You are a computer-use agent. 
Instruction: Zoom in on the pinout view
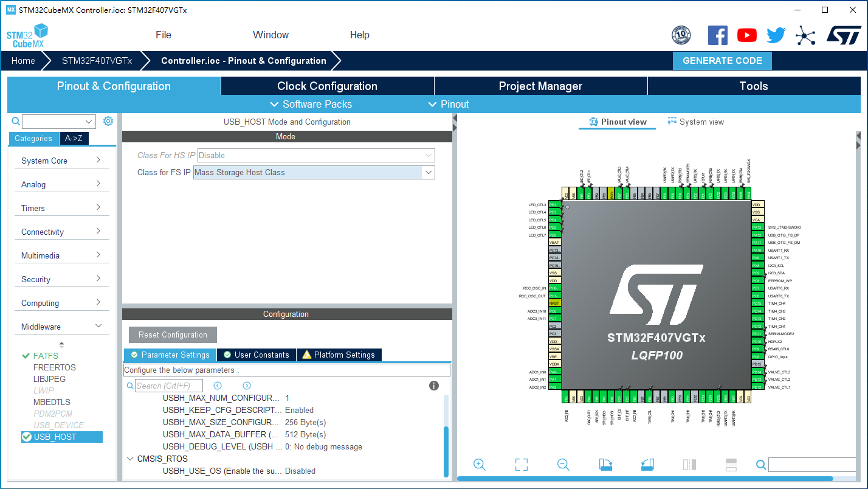point(480,465)
